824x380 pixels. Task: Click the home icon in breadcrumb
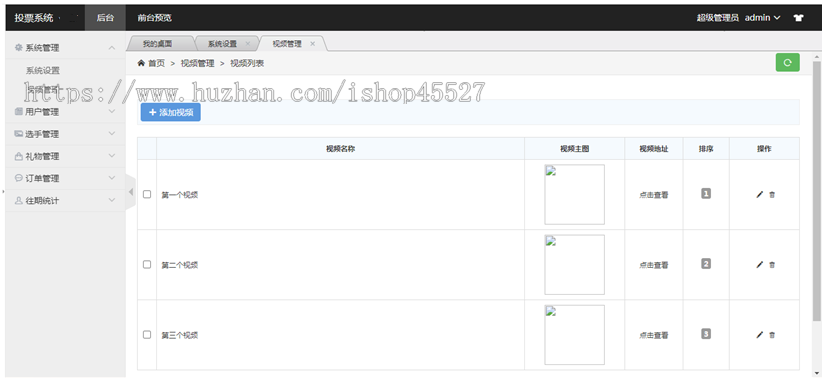coord(141,63)
